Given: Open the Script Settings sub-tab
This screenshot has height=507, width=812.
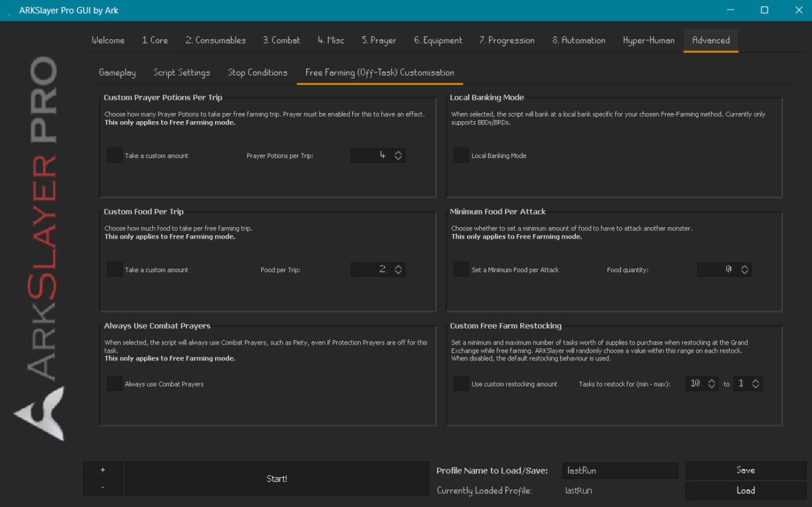Looking at the screenshot, I should (181, 72).
